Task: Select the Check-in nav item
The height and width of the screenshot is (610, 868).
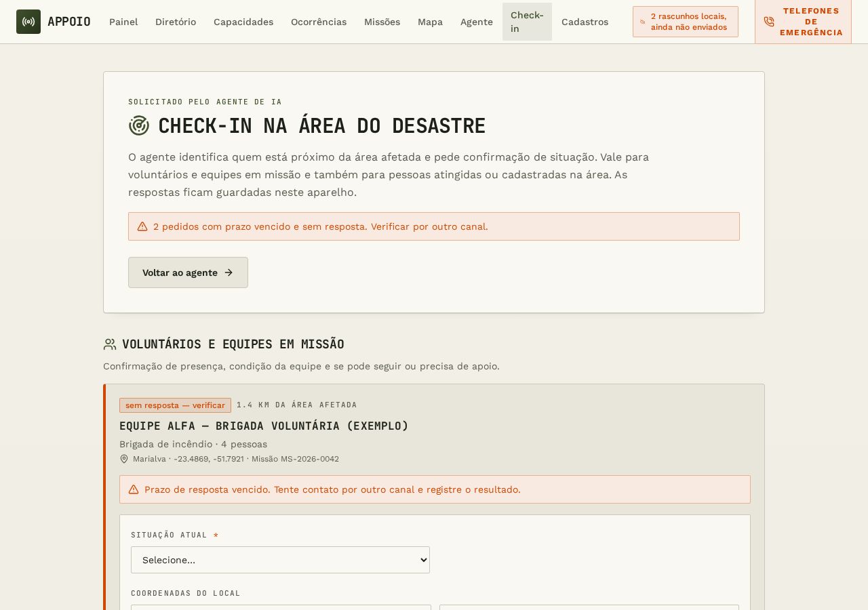Action: pos(527,22)
